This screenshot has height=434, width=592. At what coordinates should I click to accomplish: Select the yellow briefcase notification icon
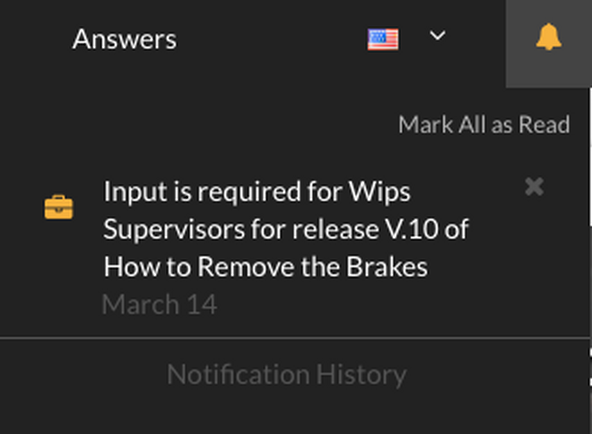59,207
